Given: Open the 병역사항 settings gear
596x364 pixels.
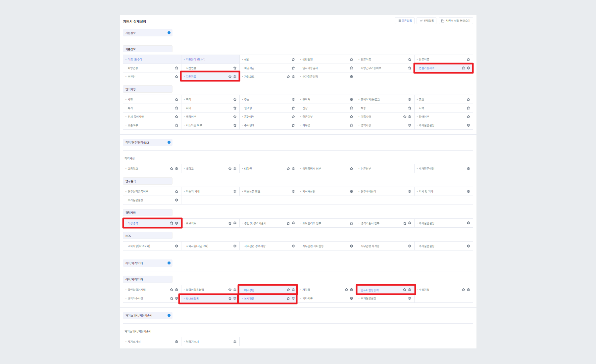Looking at the screenshot, I should click(410, 125).
